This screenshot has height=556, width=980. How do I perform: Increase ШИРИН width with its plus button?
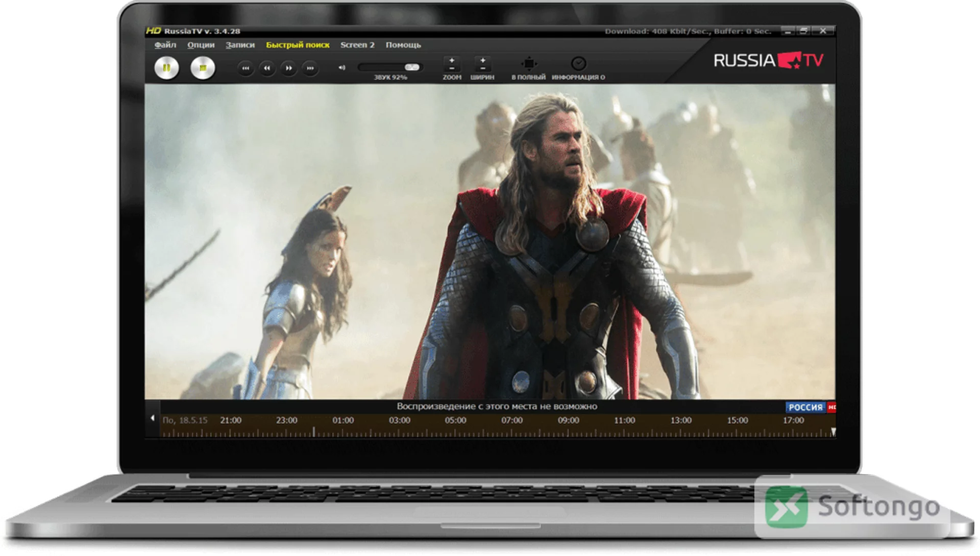coord(483,60)
